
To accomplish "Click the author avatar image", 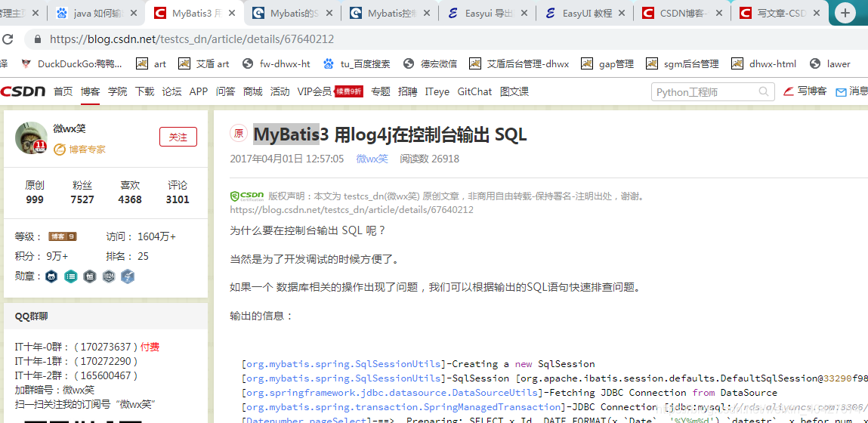I will [x=31, y=138].
